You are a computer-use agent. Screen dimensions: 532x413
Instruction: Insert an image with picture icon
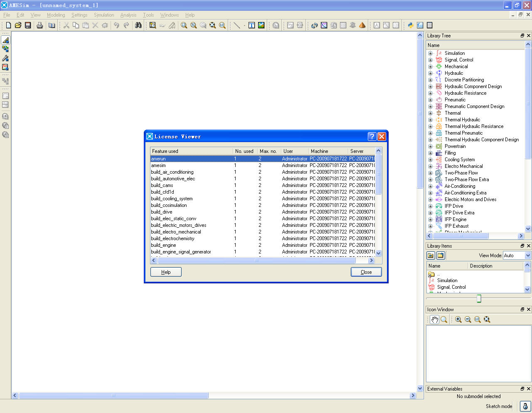click(261, 25)
